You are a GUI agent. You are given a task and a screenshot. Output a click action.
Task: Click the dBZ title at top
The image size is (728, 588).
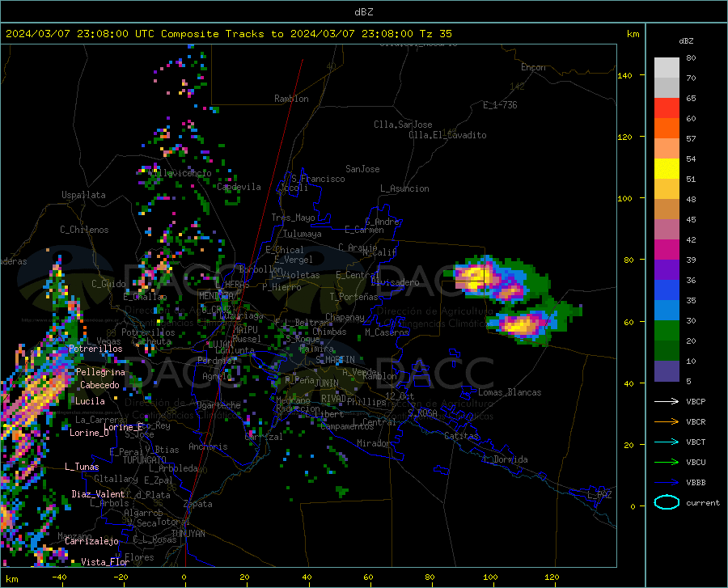[363, 12]
